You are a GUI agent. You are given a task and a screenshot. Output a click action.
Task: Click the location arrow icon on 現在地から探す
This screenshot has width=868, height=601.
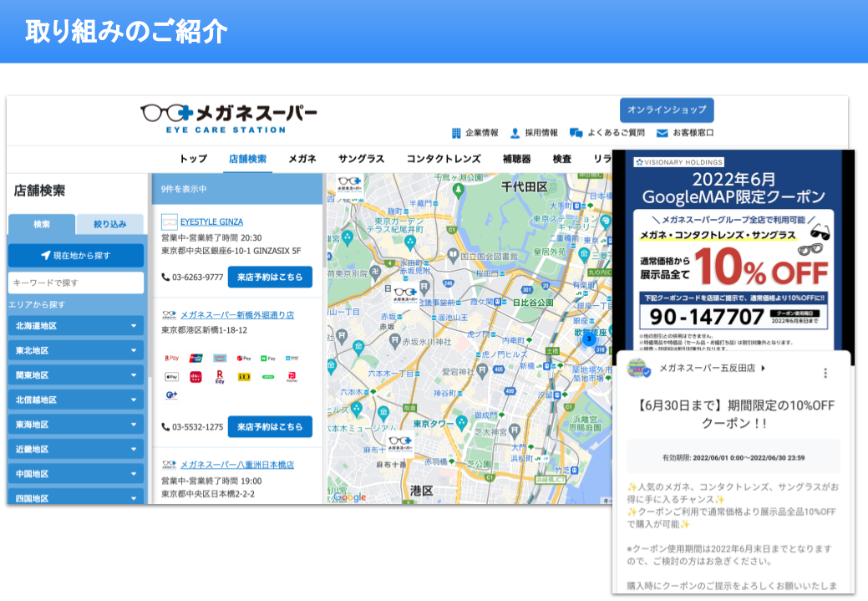pyautogui.click(x=46, y=255)
